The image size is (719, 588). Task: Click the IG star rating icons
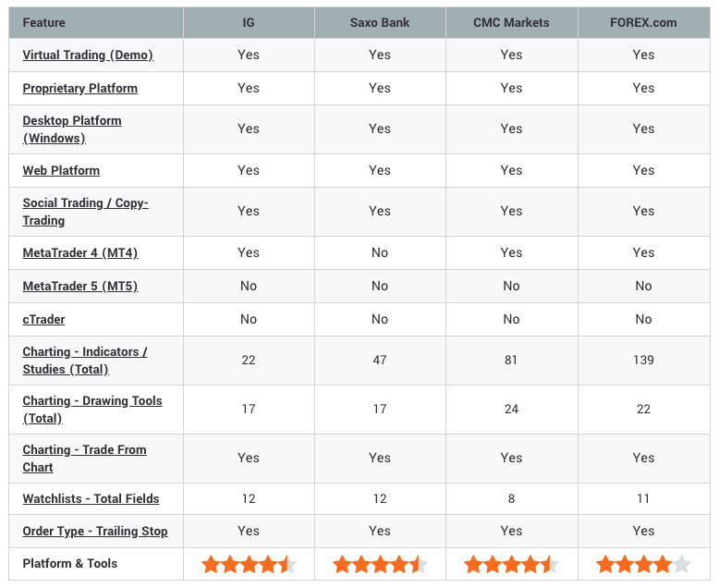tap(249, 564)
